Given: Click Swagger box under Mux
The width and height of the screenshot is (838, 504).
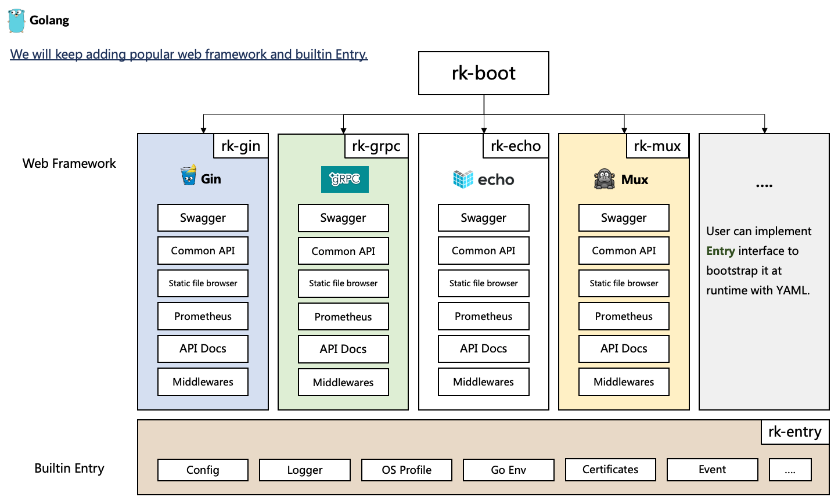Looking at the screenshot, I should (x=624, y=218).
